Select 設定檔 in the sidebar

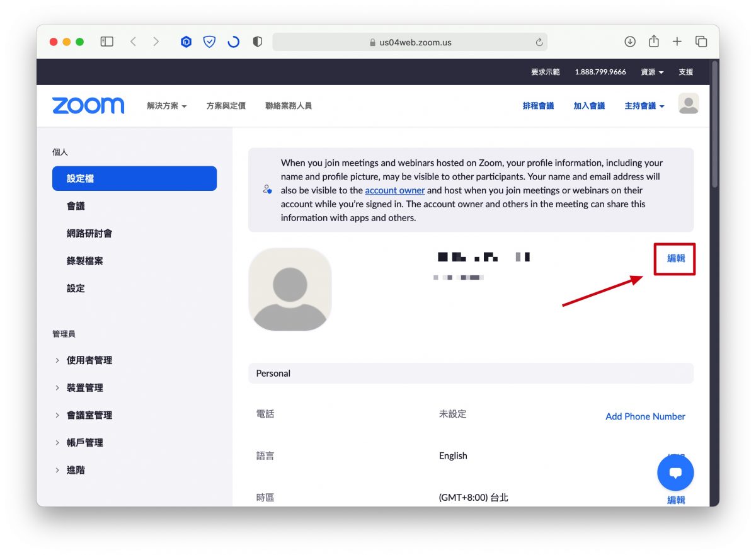click(134, 178)
